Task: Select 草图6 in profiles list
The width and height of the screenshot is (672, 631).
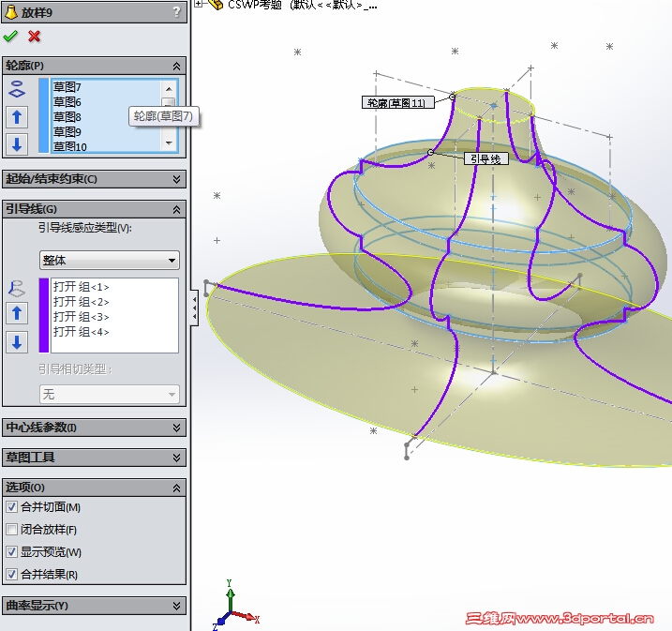Action: pos(67,102)
